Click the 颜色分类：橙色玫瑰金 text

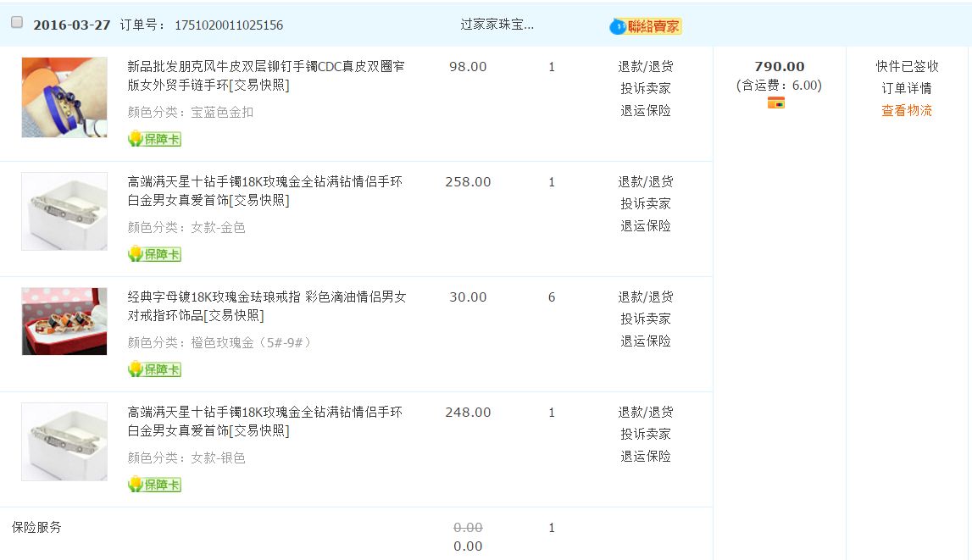[219, 342]
